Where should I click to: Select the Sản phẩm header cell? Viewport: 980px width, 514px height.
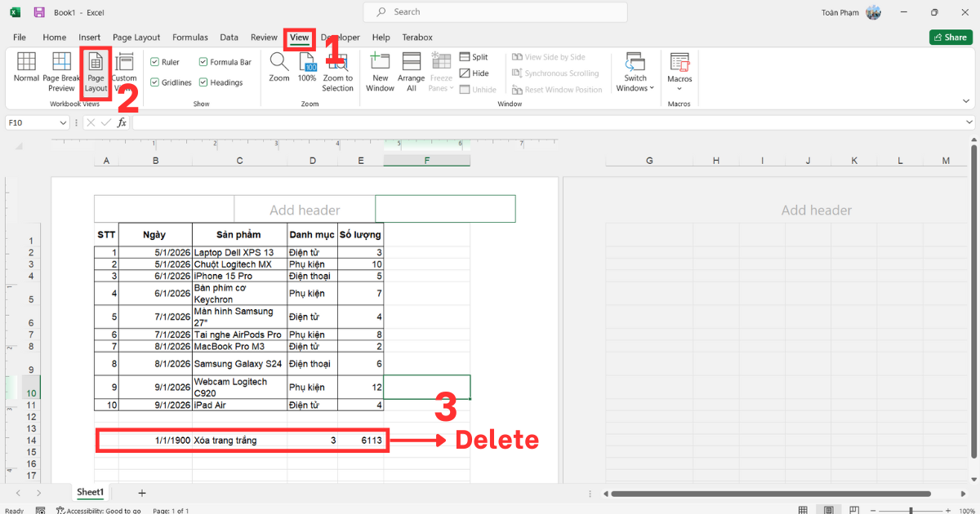(x=240, y=234)
